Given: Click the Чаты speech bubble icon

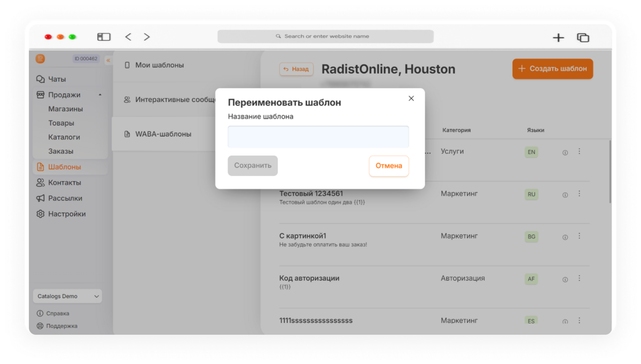Looking at the screenshot, I should 40,79.
